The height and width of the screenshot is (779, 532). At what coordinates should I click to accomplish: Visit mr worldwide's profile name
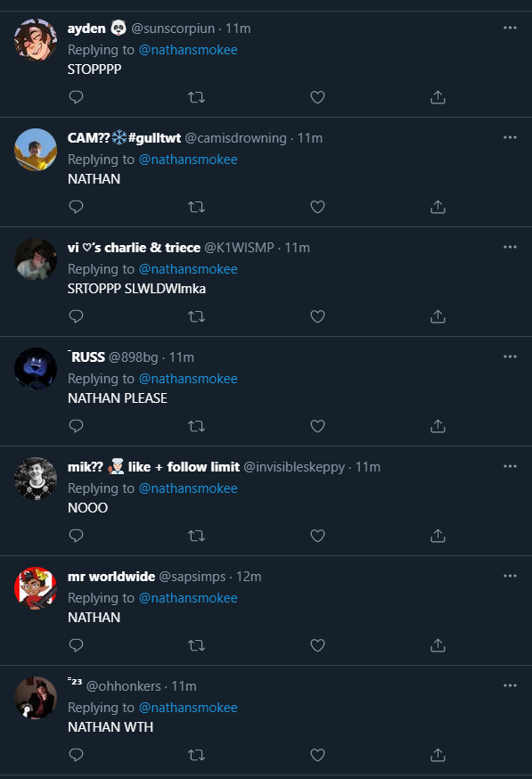click(x=111, y=577)
